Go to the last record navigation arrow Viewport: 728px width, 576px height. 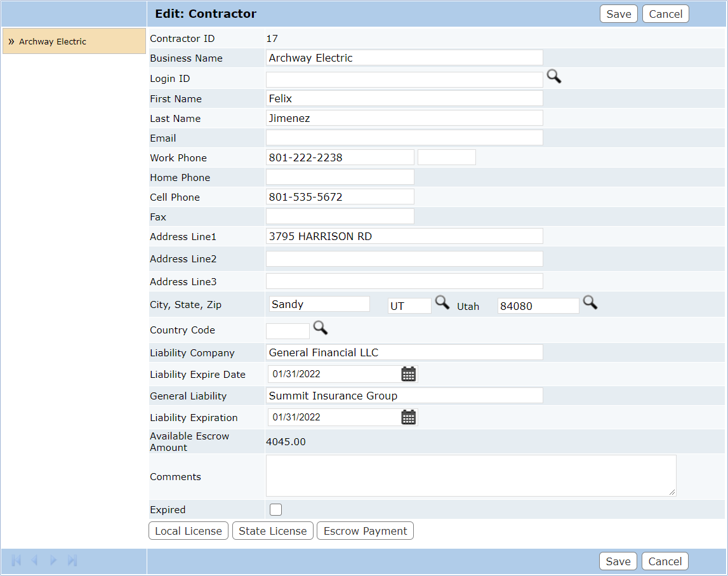coord(72,560)
